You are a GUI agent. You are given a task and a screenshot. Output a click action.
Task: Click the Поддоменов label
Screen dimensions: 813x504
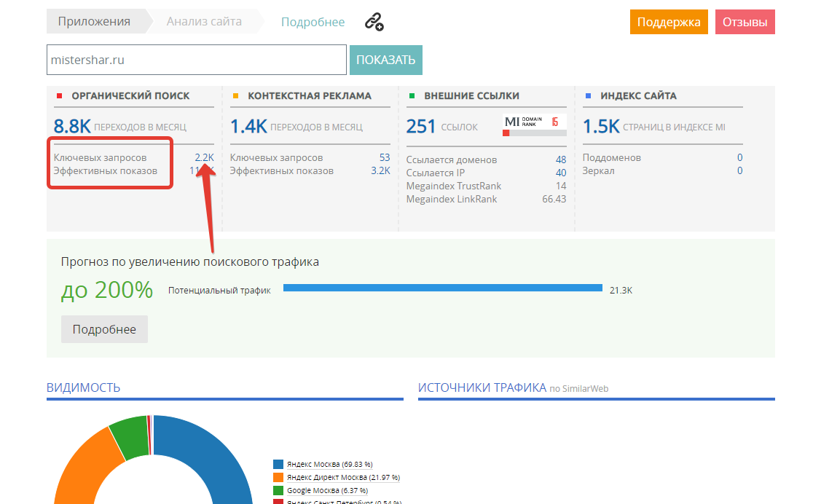pos(612,157)
